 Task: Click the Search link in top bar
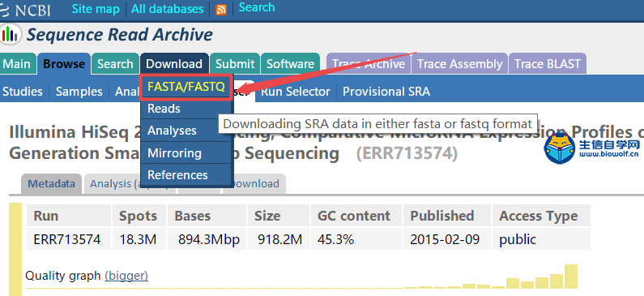click(x=257, y=7)
